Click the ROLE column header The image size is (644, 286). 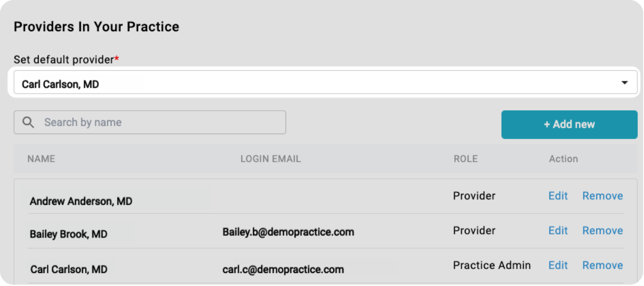pyautogui.click(x=466, y=159)
